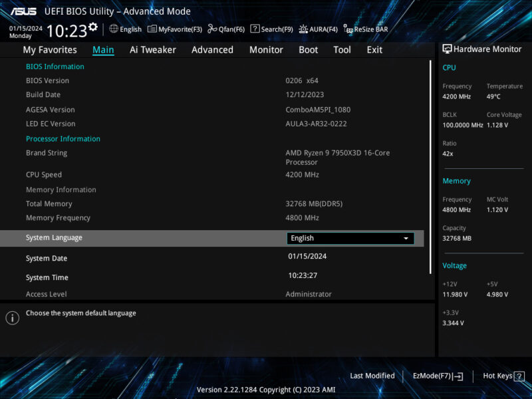Switch to EzMode via EzMode(F7)
Viewport: 532px width, 399px height.
[437, 376]
